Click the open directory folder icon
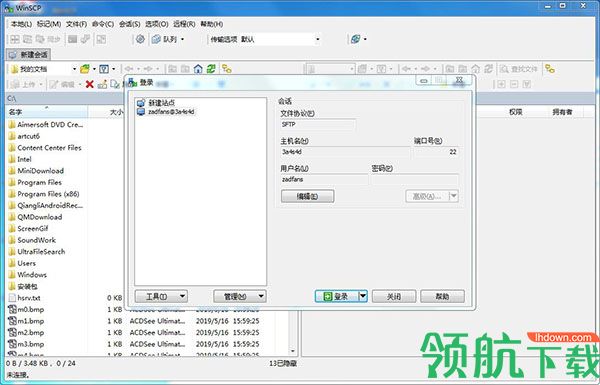 (85, 69)
